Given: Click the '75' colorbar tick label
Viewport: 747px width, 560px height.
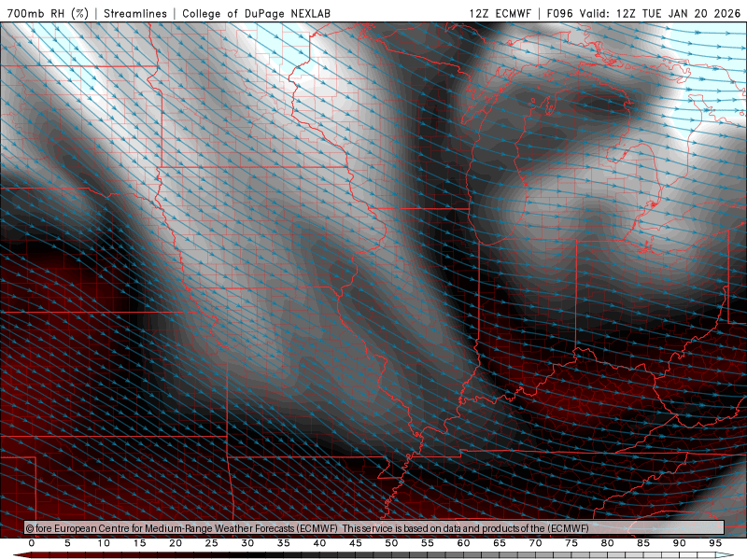Looking at the screenshot, I should (571, 543).
